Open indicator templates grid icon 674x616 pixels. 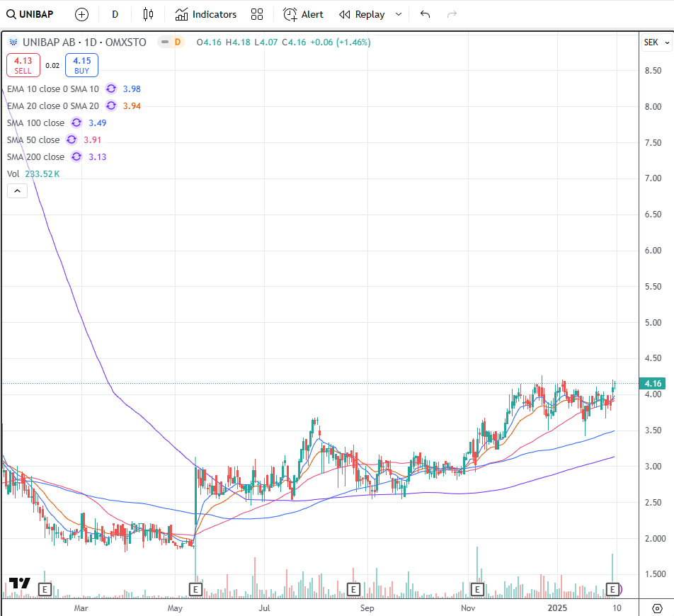(257, 14)
